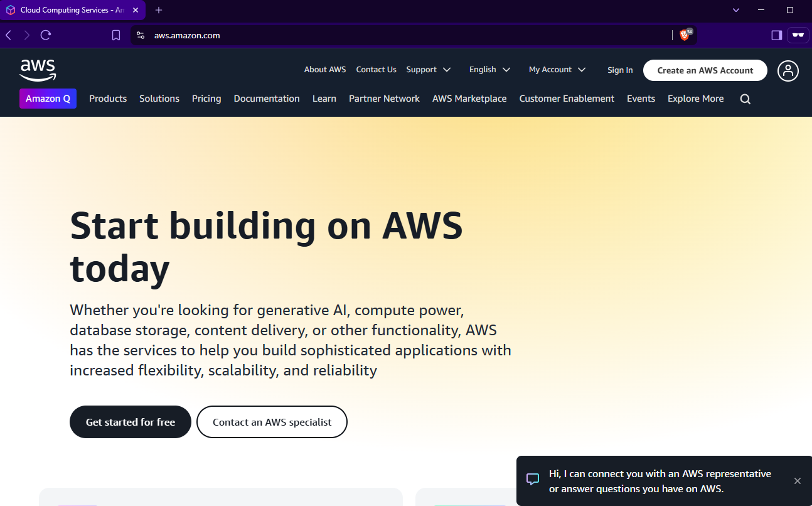
Task: Click Create an AWS Account button
Action: [705, 70]
